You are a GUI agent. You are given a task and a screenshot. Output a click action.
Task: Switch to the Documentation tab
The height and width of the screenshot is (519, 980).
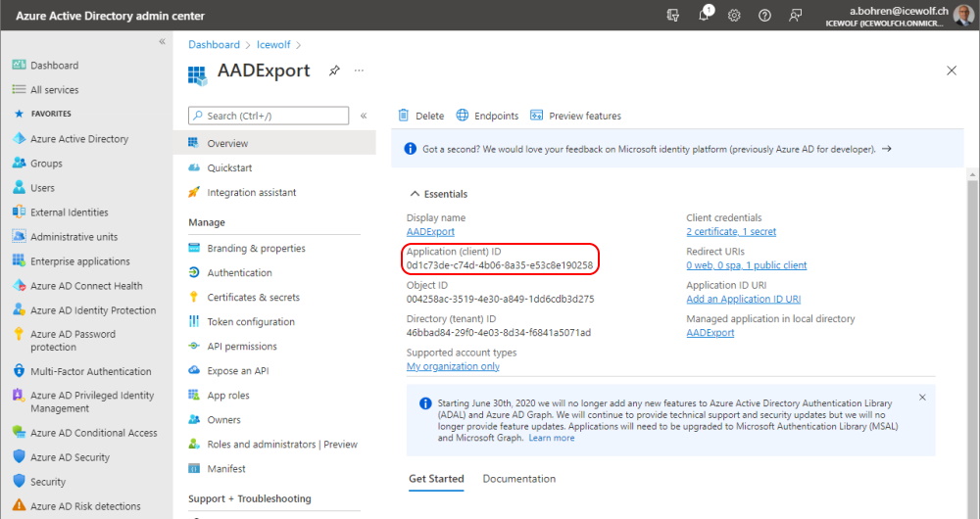tap(518, 479)
